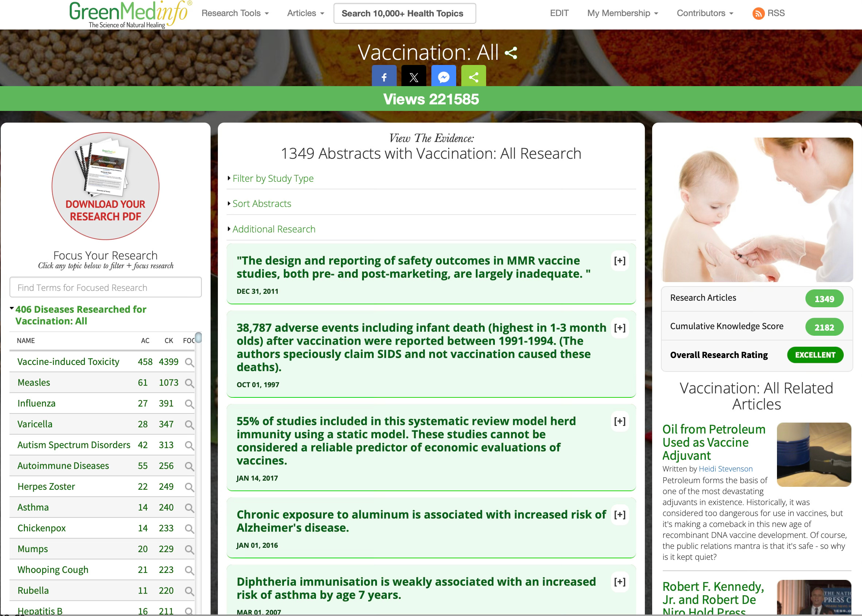Image resolution: width=862 pixels, height=616 pixels.
Task: Open Heidi Stevenson author link
Action: click(725, 469)
